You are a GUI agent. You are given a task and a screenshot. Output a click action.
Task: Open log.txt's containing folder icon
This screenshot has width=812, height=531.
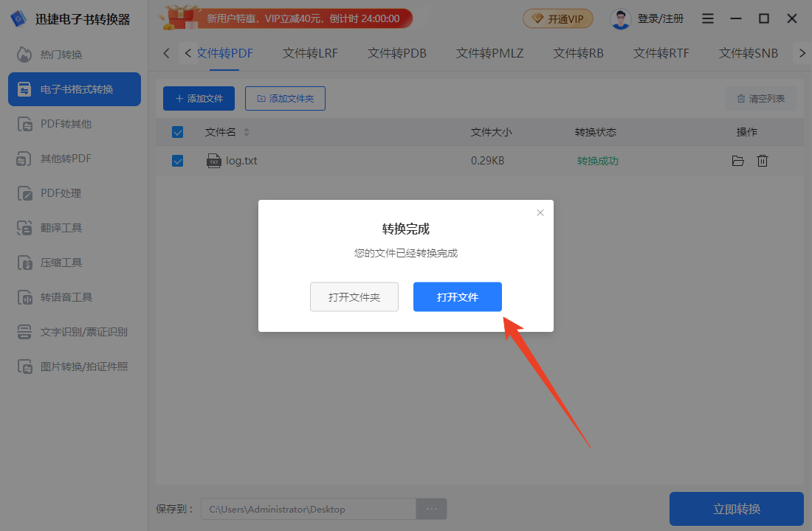tap(737, 160)
